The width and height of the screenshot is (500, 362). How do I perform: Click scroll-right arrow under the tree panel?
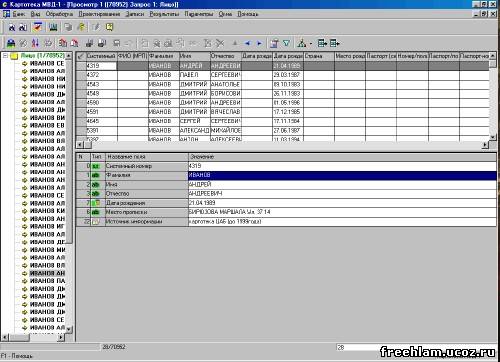point(61,337)
